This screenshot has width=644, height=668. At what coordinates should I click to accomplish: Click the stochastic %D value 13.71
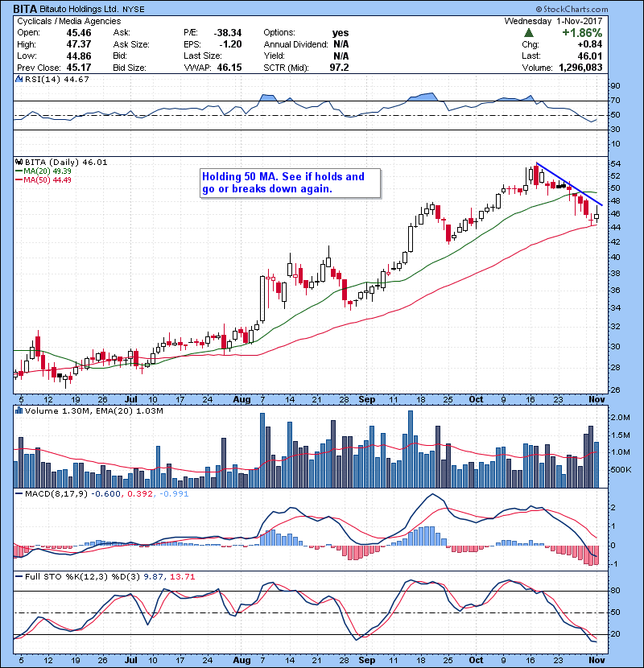(x=183, y=577)
